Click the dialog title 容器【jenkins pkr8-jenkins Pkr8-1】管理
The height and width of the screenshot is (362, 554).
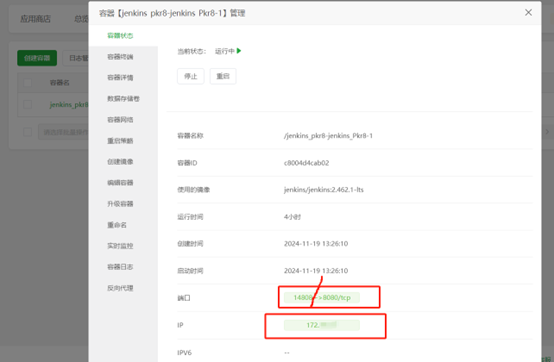pos(172,13)
